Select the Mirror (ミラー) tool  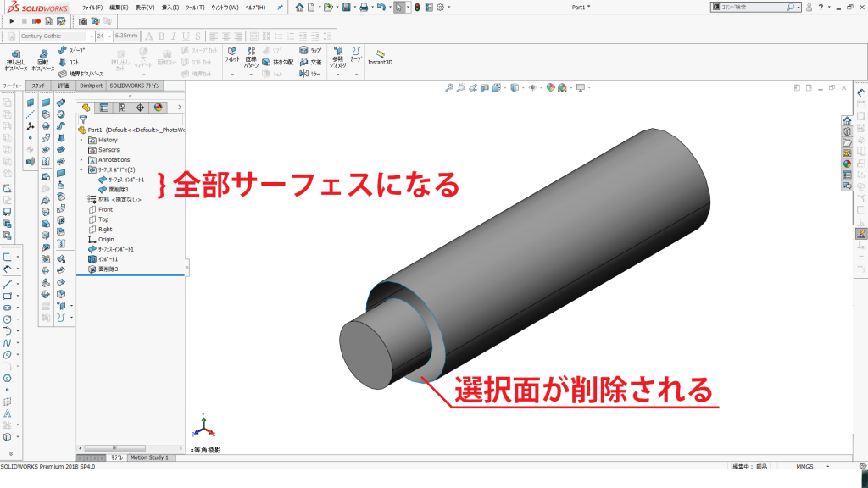click(x=309, y=74)
